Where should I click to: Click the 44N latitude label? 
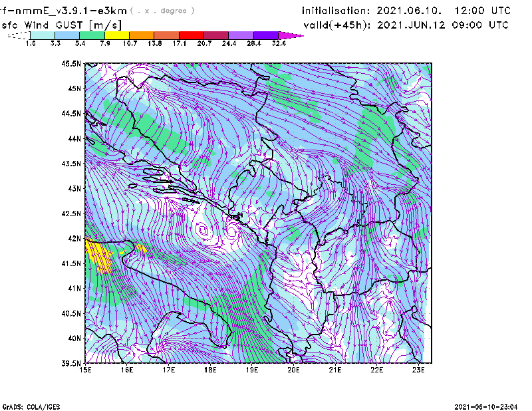click(74, 138)
